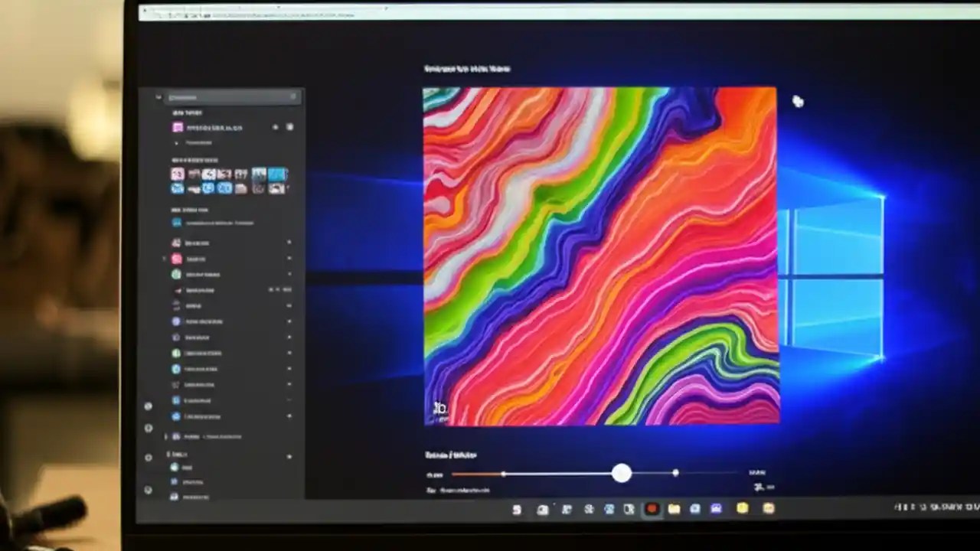Viewport: 980px width, 551px height.
Task: Click the green app icon in the sidebar
Action: (x=178, y=275)
